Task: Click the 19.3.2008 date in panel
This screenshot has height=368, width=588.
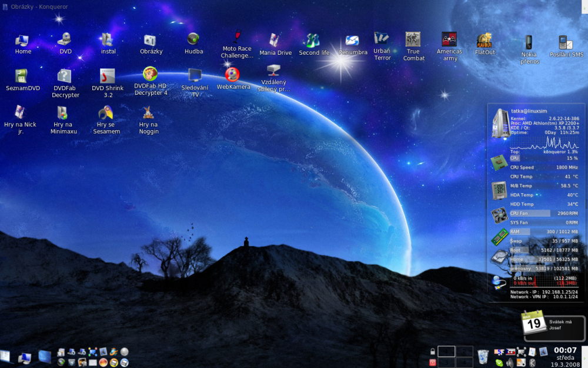Action: click(x=565, y=364)
